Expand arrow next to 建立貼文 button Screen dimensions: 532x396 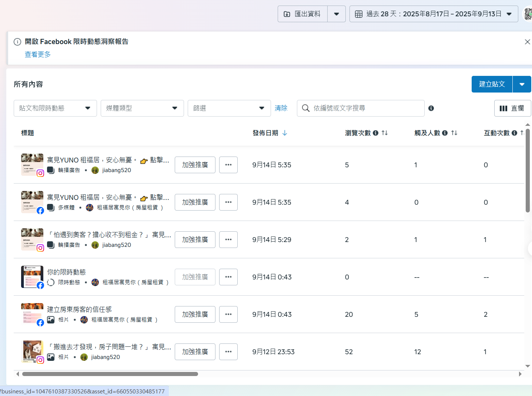click(x=522, y=84)
